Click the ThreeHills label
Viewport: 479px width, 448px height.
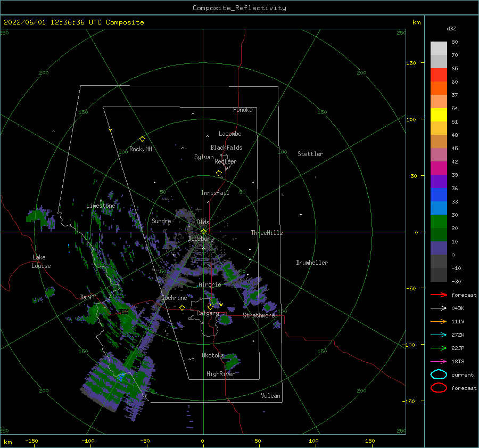pos(267,233)
